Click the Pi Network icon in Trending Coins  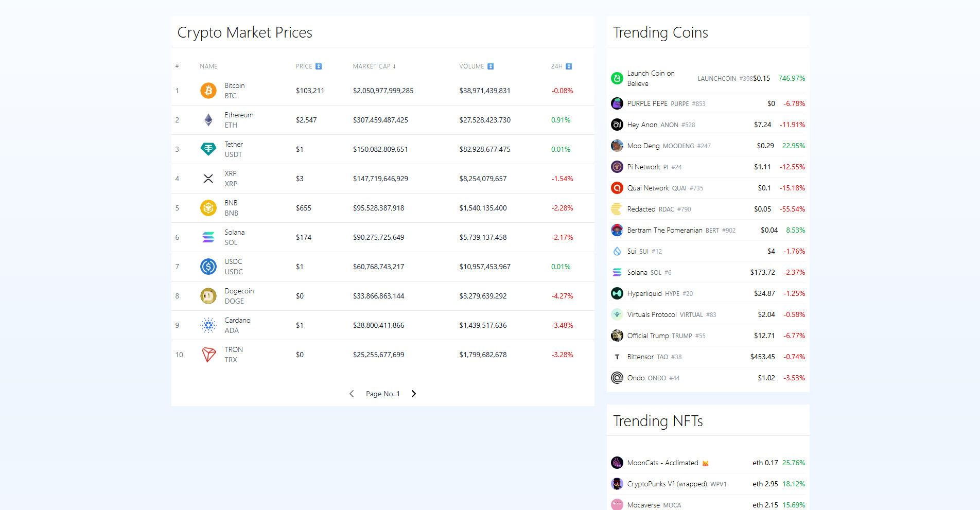[617, 167]
